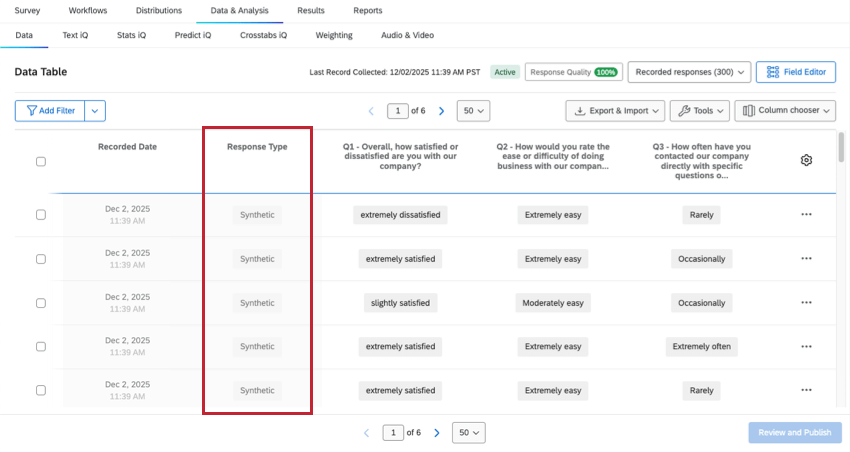Open the first row's three-dot options menu

[x=806, y=215]
